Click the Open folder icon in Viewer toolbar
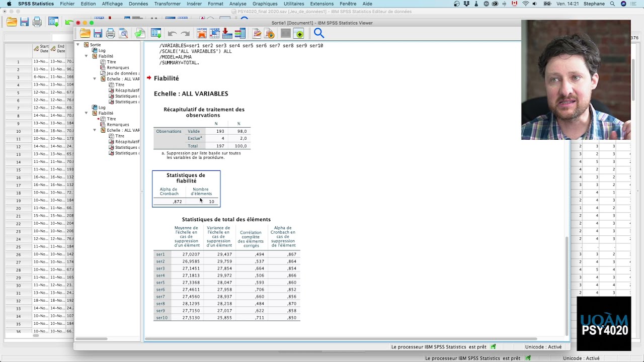This screenshot has height=362, width=644. [85, 34]
